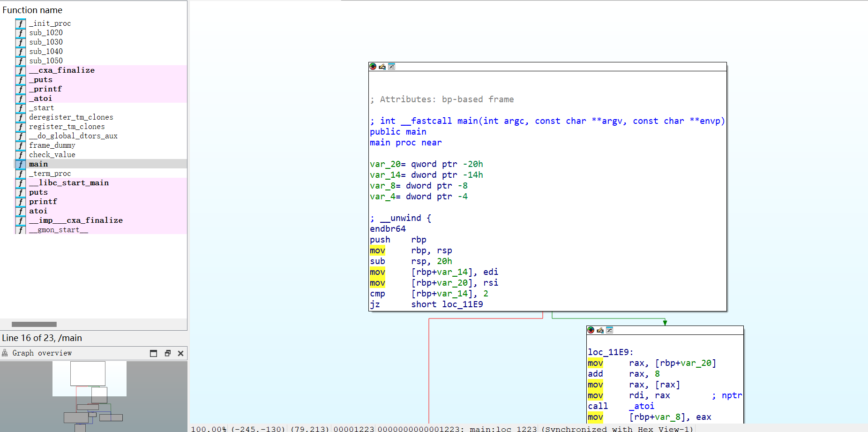
Task: Click edit-name icon on main block header
Action: pyautogui.click(x=382, y=67)
